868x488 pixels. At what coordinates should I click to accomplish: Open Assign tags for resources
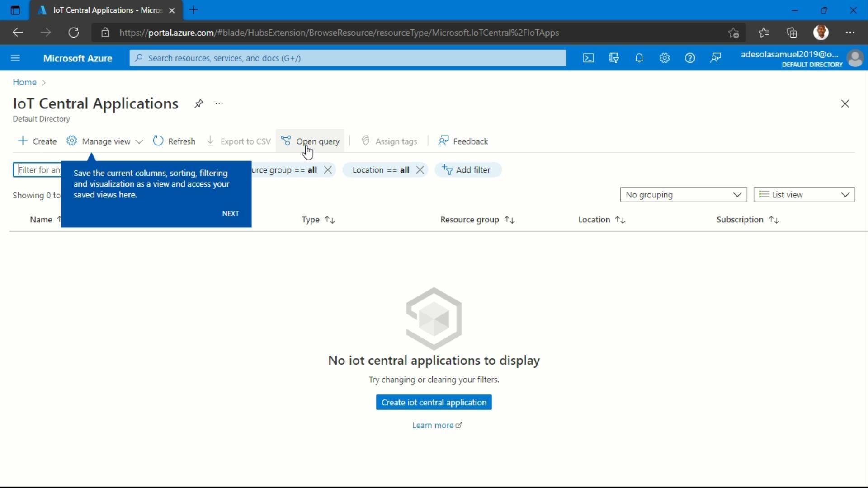click(389, 141)
